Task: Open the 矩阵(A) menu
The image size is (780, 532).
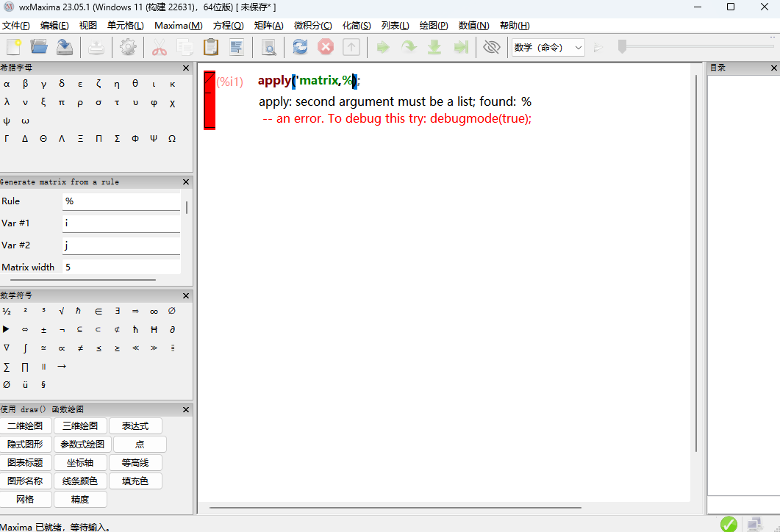Action: point(268,25)
